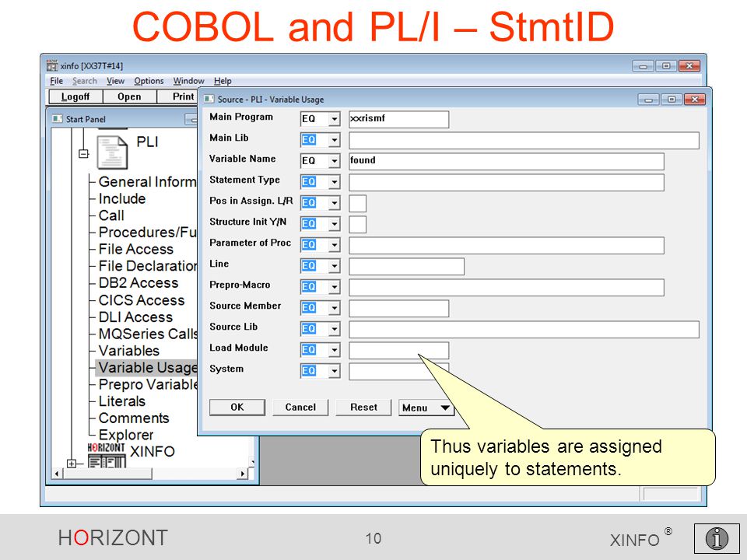Image resolution: width=747 pixels, height=560 pixels.
Task: Click the Open toolbar button
Action: (130, 96)
